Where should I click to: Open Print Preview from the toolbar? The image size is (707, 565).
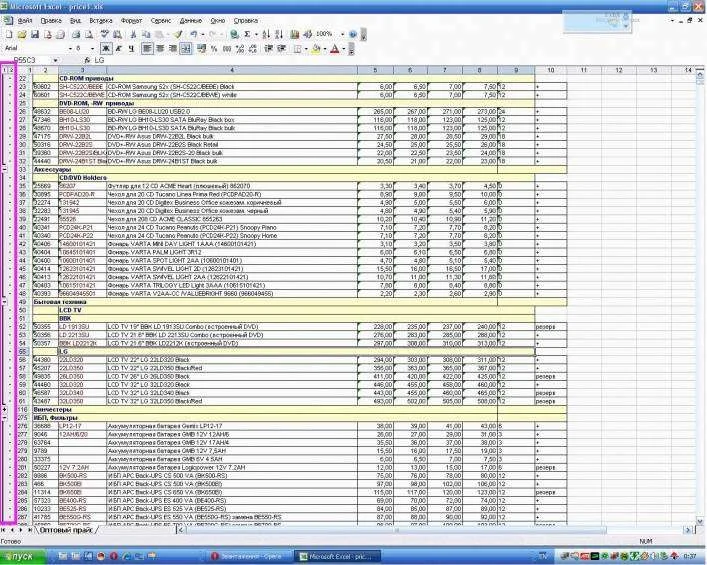(89, 34)
